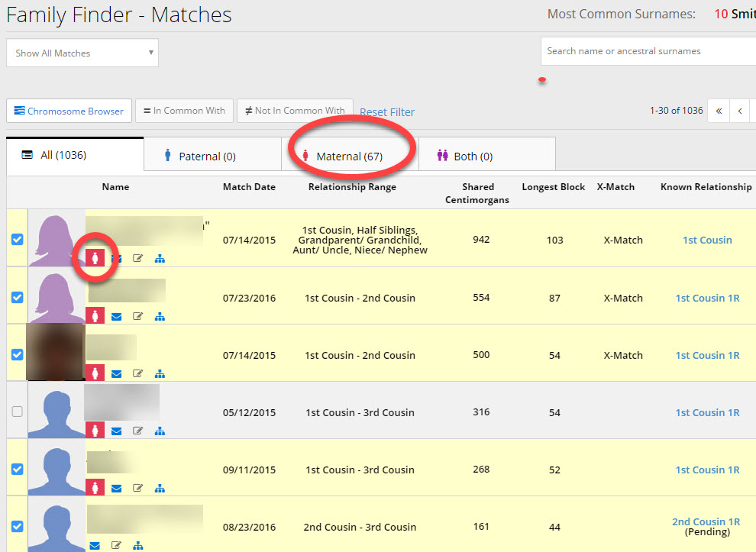Click the Reset Filter link
The height and width of the screenshot is (552, 756).
387,112
